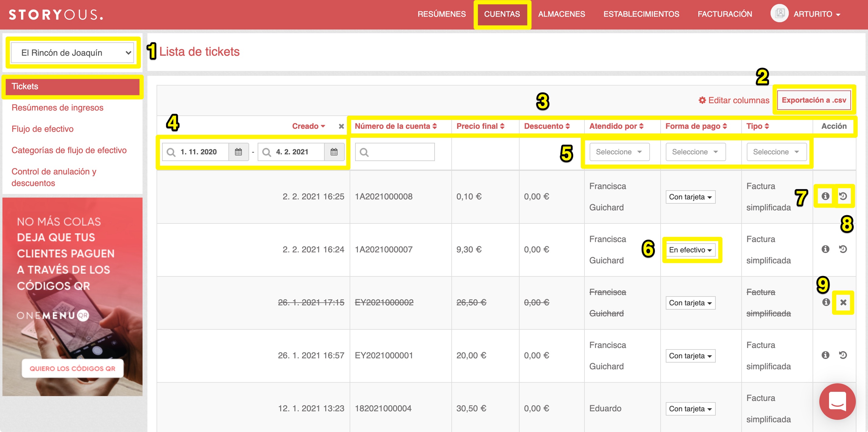Viewport: 868px width, 432px height.
Task: Click Editar columnas link
Action: point(734,100)
